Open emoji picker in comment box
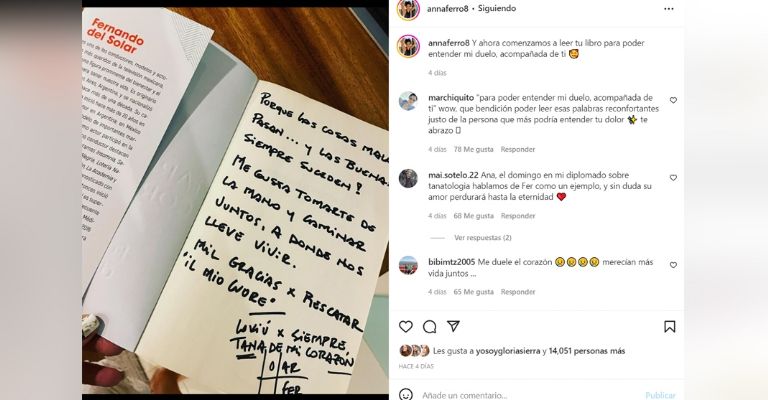This screenshot has width=768, height=400. (x=406, y=394)
